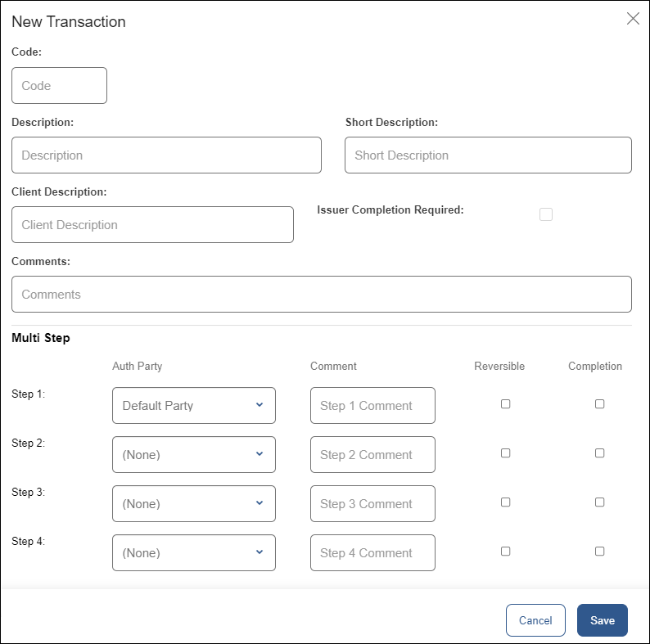Check the Issuer Completion Required box
Viewport: 650px width, 644px height.
546,214
